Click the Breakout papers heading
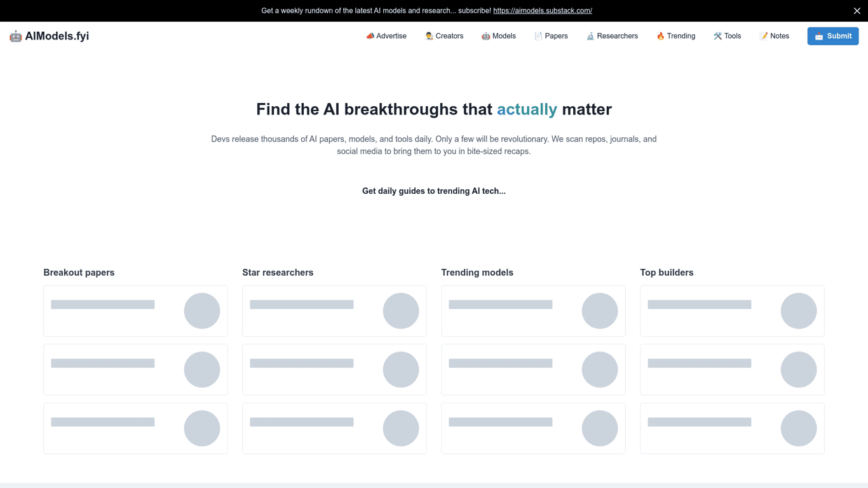The width and height of the screenshot is (868, 488). coord(79,273)
